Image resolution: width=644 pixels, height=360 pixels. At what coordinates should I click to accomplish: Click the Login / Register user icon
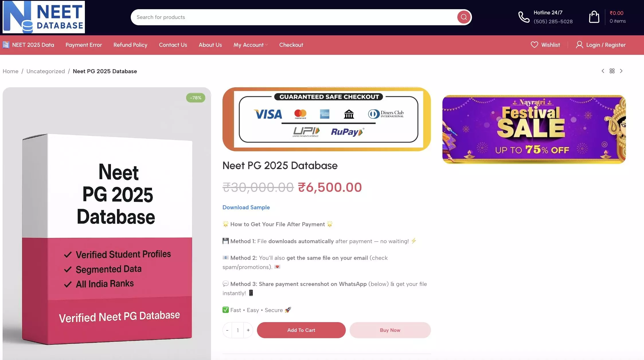pyautogui.click(x=579, y=45)
